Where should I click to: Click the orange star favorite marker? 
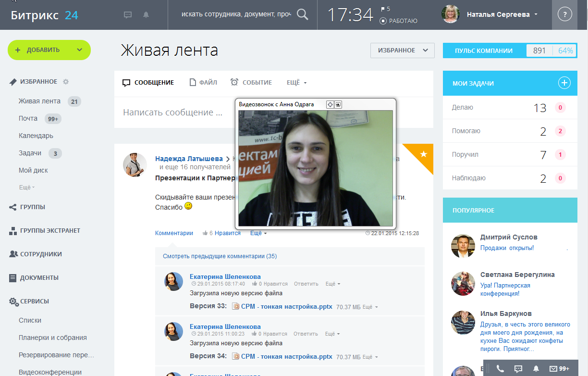point(423,154)
